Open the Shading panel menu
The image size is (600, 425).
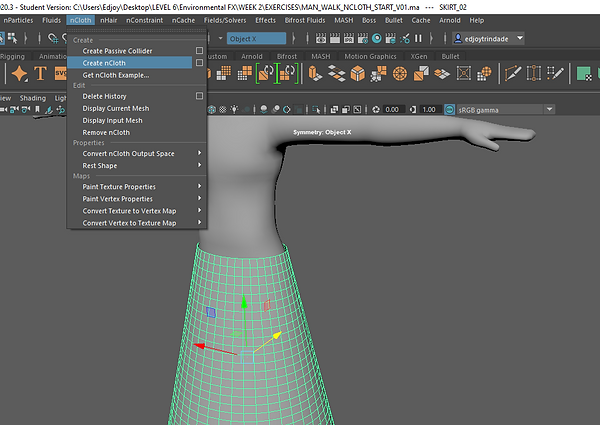tap(33, 98)
